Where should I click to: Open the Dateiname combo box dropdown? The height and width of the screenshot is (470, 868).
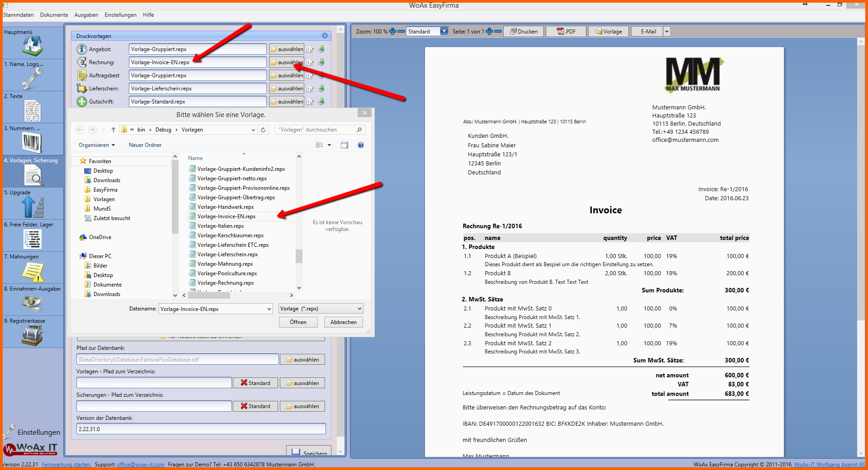[x=269, y=309]
